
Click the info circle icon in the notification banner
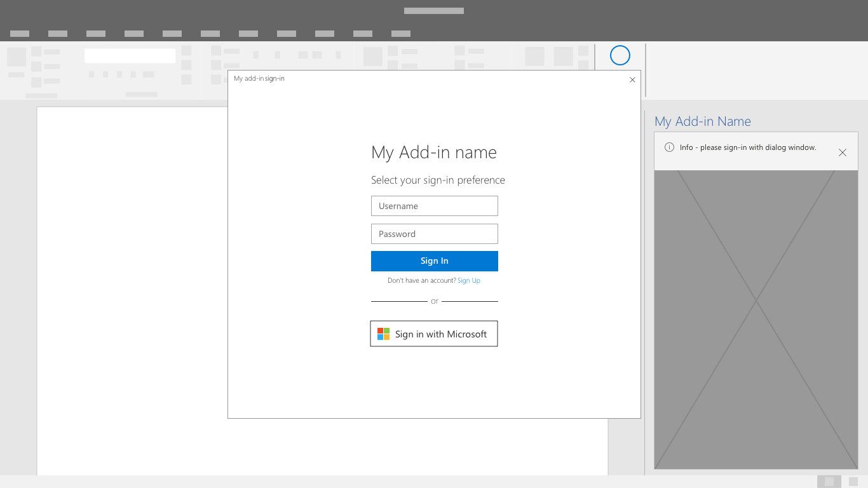[x=668, y=147]
